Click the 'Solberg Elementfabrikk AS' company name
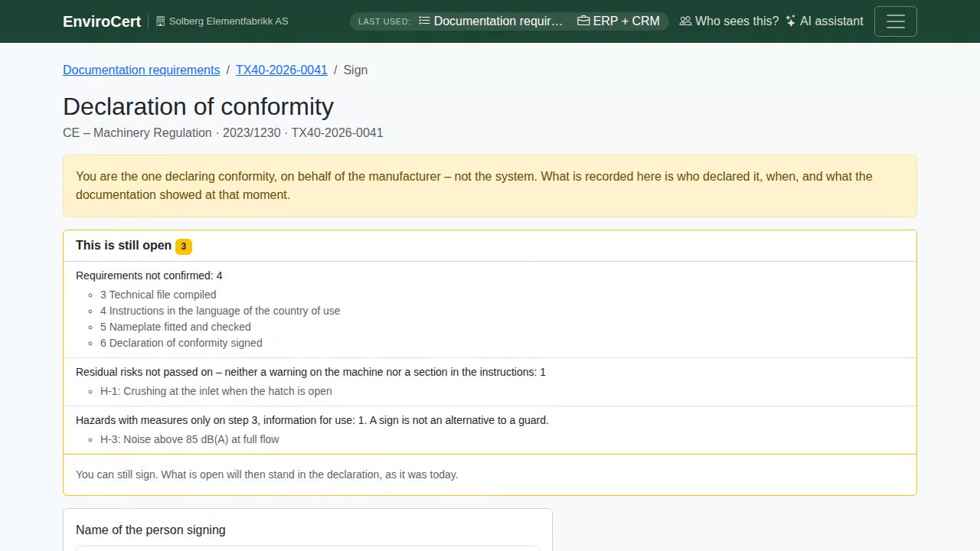Screen dimensions: 980x551 pyautogui.click(x=229, y=21)
